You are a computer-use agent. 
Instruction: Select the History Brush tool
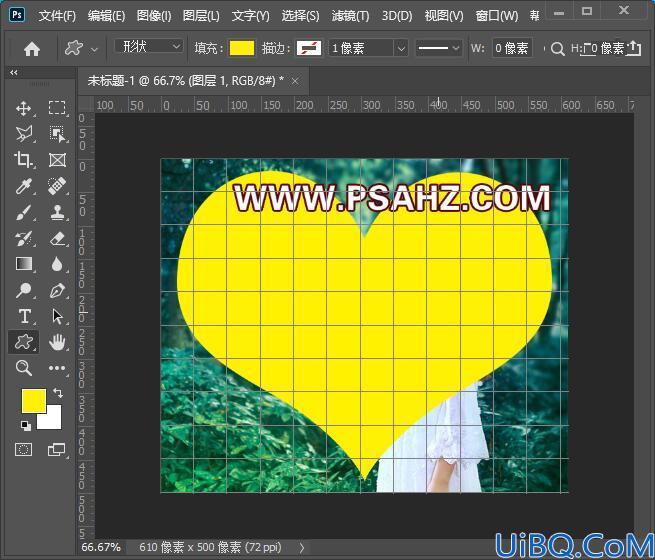tap(23, 238)
